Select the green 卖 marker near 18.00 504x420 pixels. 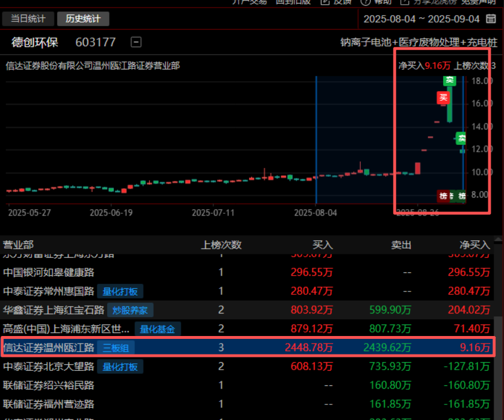[x=450, y=80]
